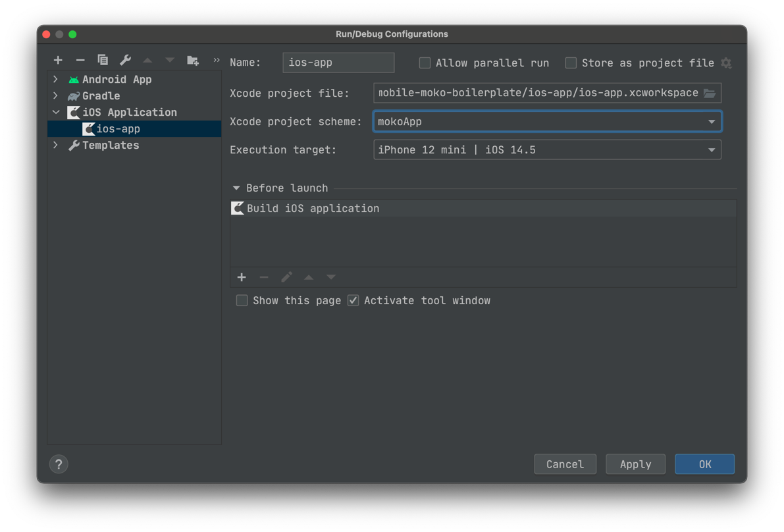This screenshot has height=532, width=784.
Task: Click the Gradle elephant icon
Action: click(x=74, y=96)
